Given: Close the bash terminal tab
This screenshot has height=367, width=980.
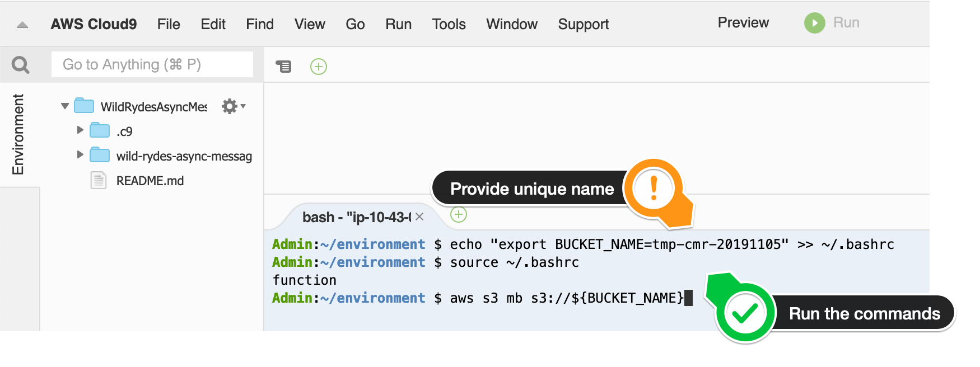Looking at the screenshot, I should pos(419,217).
